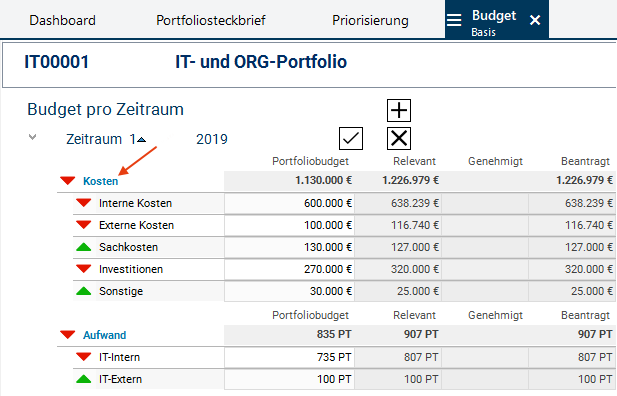Screen dimensions: 617x396
Task: Click the green triangle beside Sachkosten
Action: pyautogui.click(x=83, y=247)
